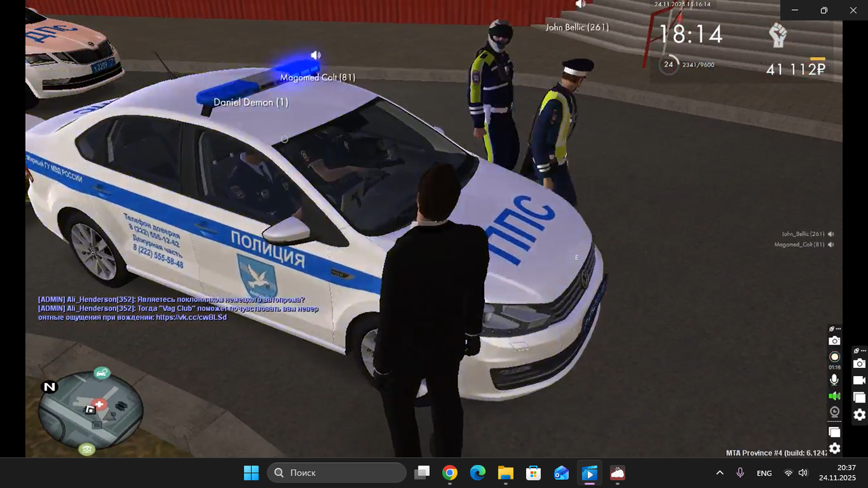Click the John Bellic (261) name tag above officer
The height and width of the screenshot is (488, 868).
[x=577, y=27]
